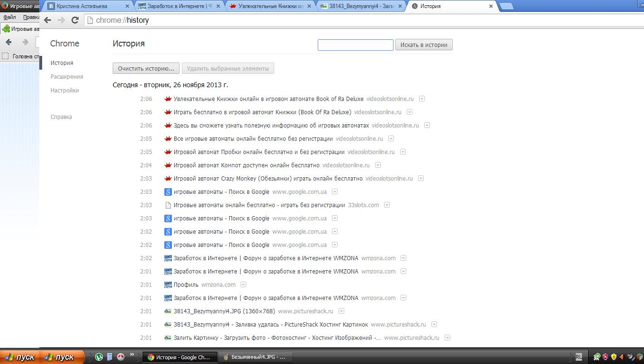The image size is (644, 364).
Task: Click the RU language indicator in taskbar
Action: pos(579,357)
